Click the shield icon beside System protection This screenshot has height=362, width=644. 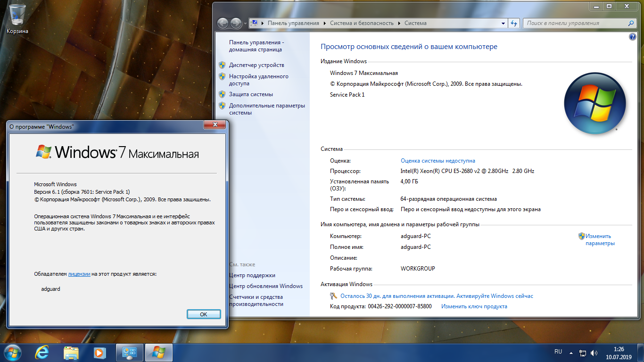pyautogui.click(x=222, y=94)
